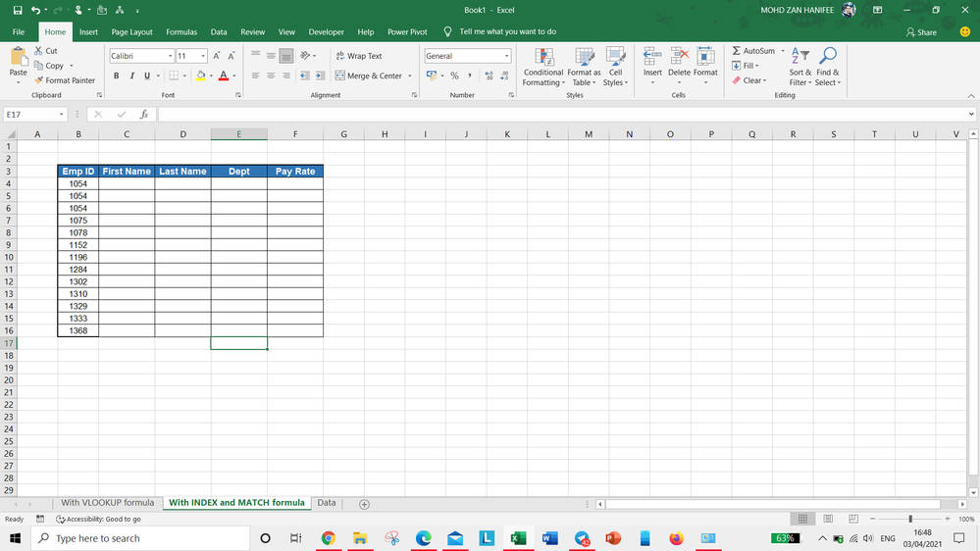This screenshot has width=980, height=551.
Task: Expand the number format General dropdown
Action: tap(507, 56)
